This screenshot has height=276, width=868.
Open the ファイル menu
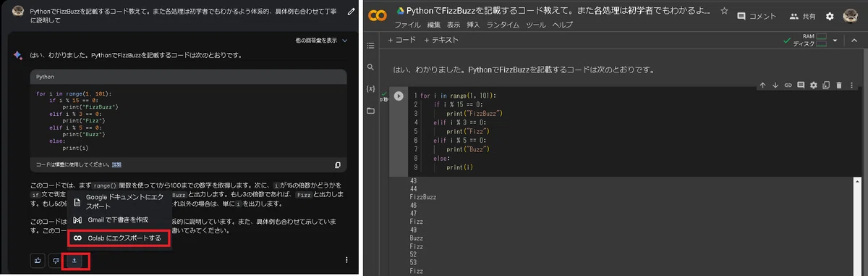pos(408,25)
